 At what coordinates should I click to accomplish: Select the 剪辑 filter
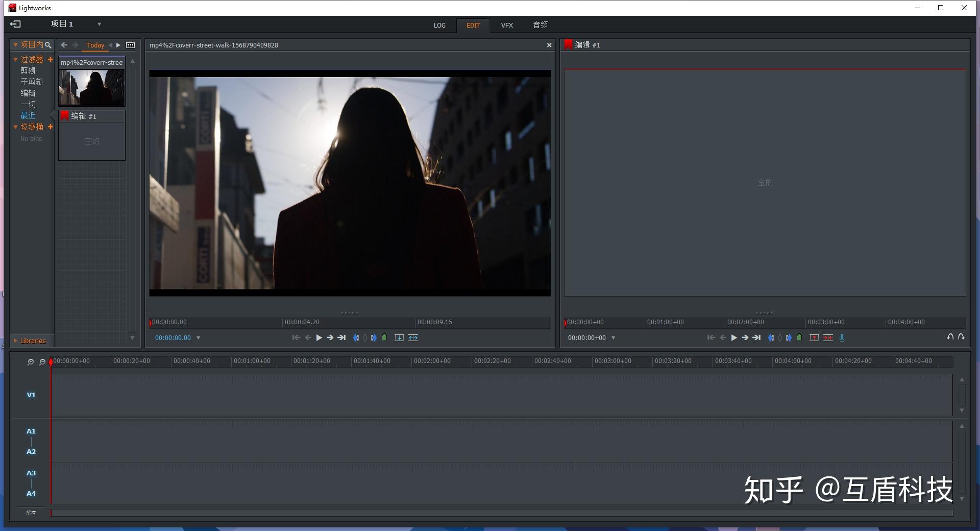click(x=28, y=70)
